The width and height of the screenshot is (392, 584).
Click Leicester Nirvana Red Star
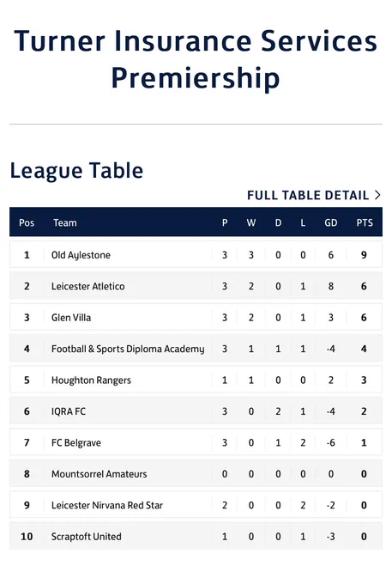pos(107,505)
